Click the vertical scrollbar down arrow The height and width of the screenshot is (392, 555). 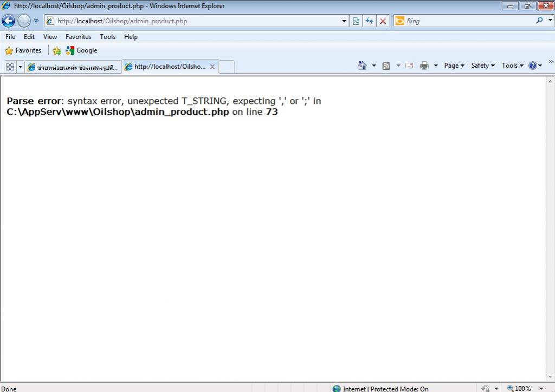click(550, 377)
